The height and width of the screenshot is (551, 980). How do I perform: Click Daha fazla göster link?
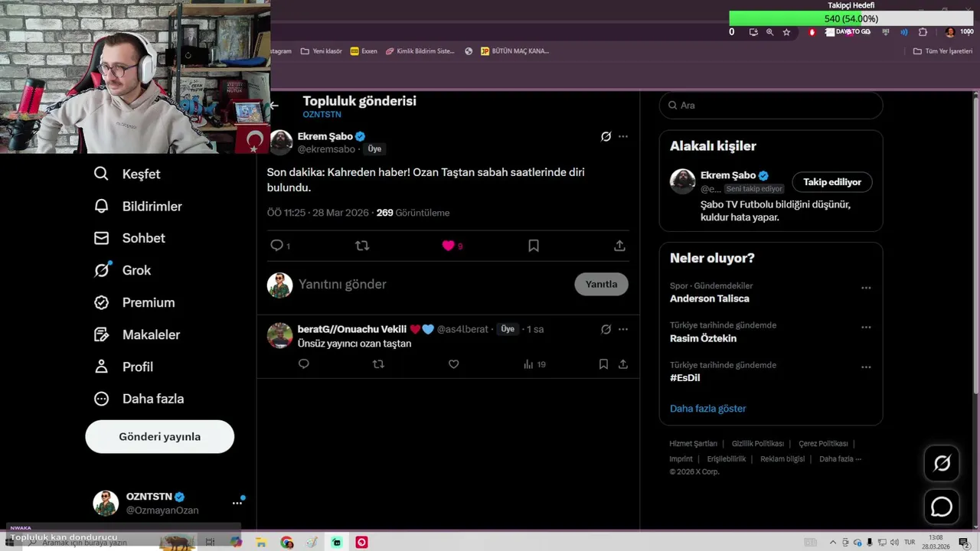(x=707, y=409)
